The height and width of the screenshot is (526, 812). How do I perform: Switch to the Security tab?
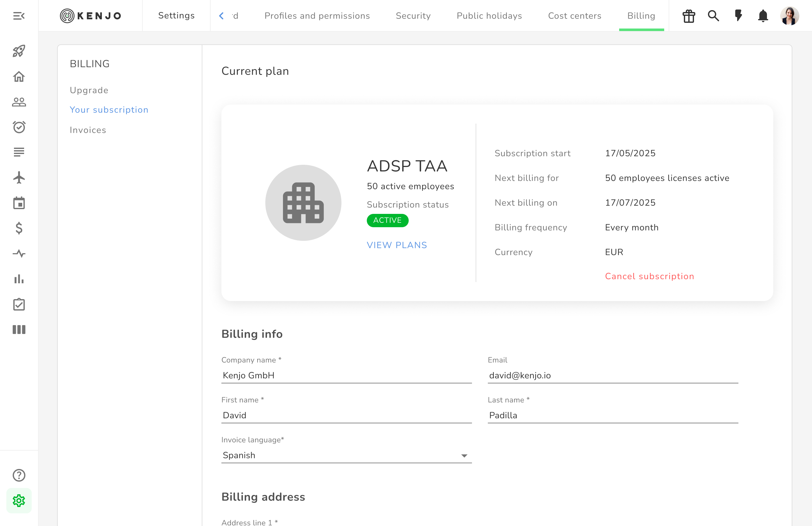point(413,16)
